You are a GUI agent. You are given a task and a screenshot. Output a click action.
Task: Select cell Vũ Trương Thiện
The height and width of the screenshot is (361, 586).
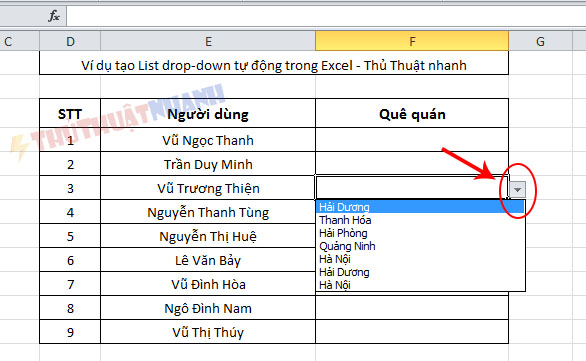click(208, 188)
